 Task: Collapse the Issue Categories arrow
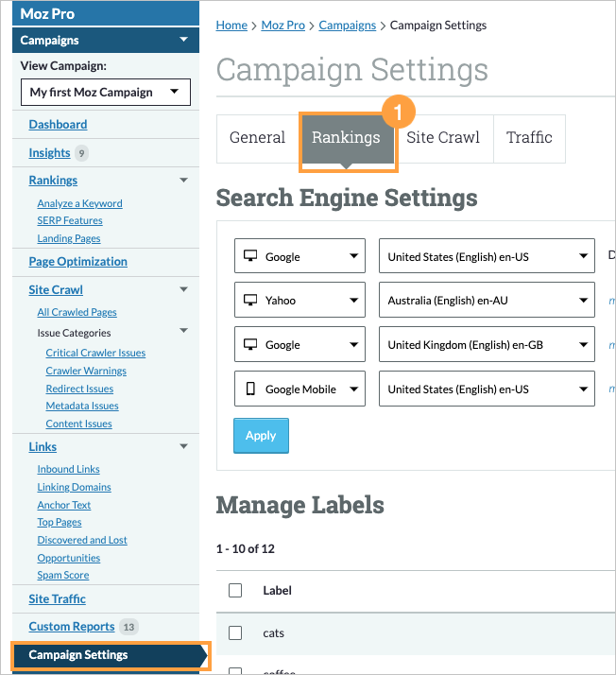point(183,332)
